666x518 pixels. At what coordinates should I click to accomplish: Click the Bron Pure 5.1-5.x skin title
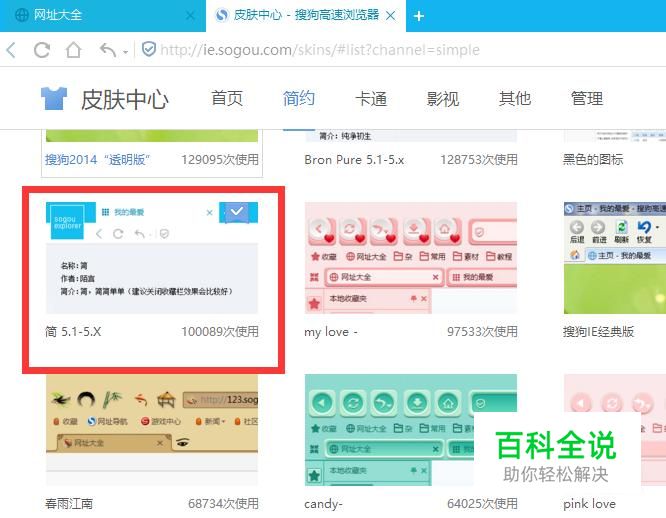click(354, 160)
